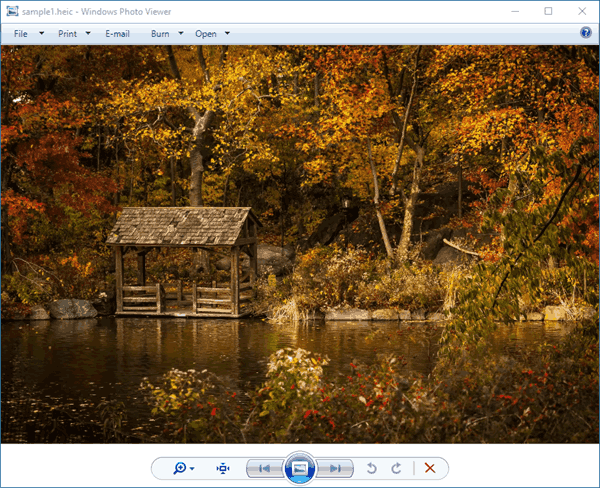Open the File menu

pos(21,34)
